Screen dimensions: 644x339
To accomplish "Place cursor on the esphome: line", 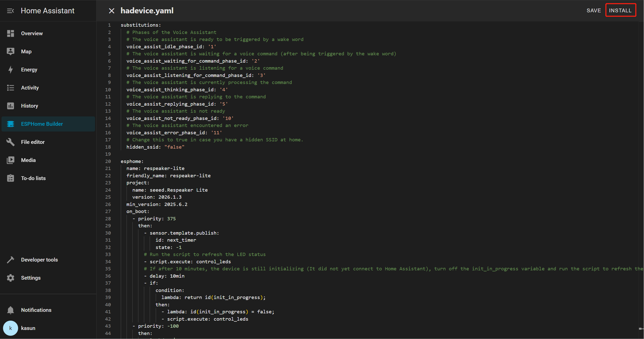I will tap(132, 161).
